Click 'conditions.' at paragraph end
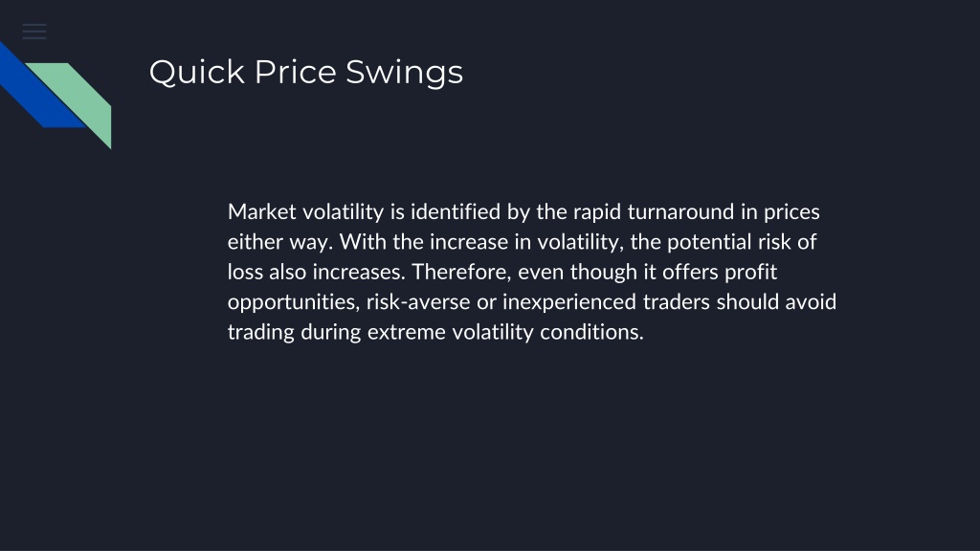 point(591,332)
